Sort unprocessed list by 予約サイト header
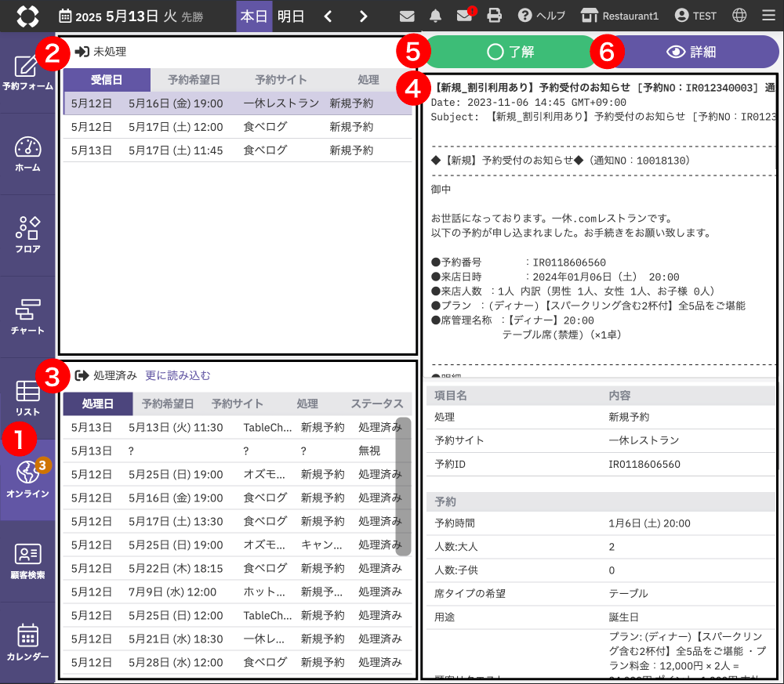Screen dimensions: 784x684 tap(281, 80)
